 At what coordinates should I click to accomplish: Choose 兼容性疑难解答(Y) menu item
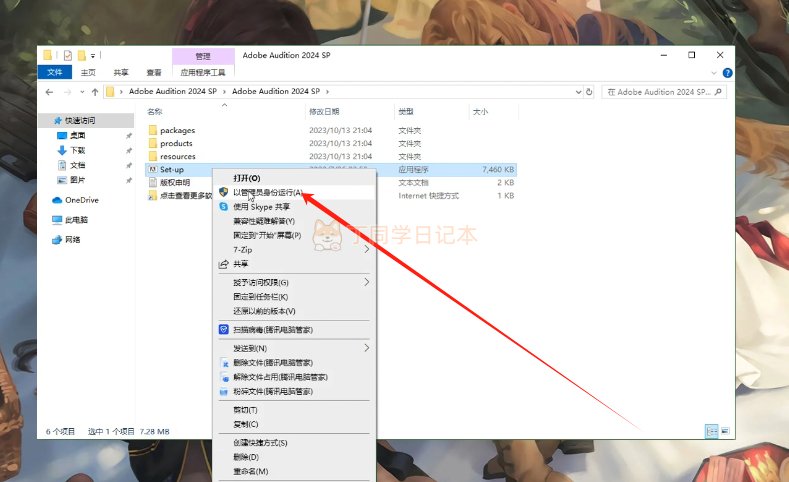click(x=294, y=221)
